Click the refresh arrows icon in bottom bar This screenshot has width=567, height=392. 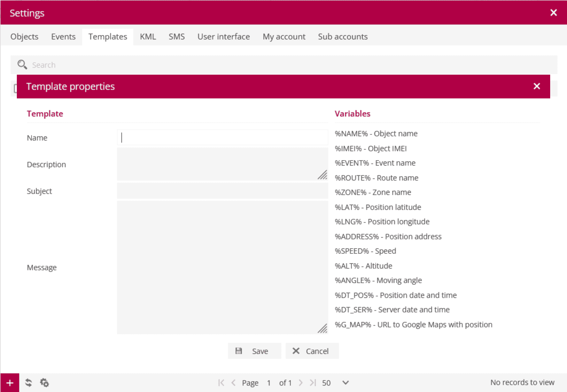click(x=28, y=383)
